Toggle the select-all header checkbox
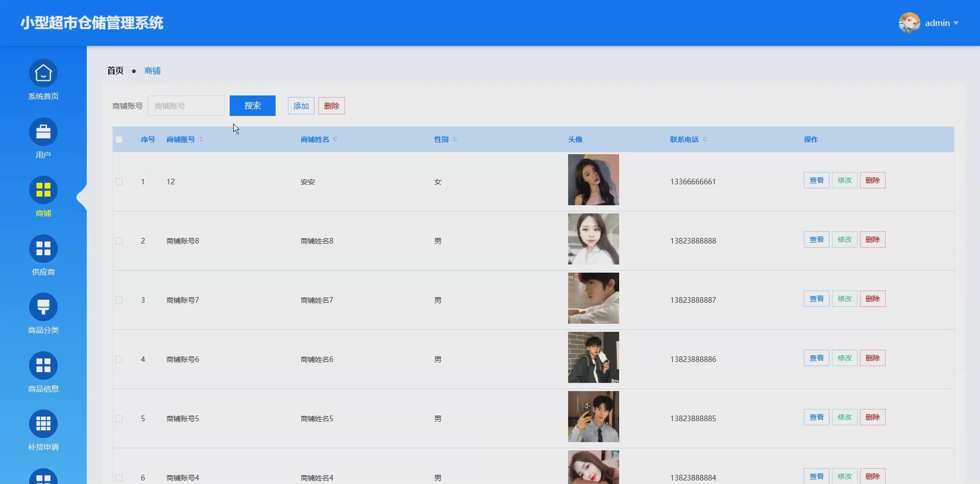Image resolution: width=980 pixels, height=484 pixels. 119,139
